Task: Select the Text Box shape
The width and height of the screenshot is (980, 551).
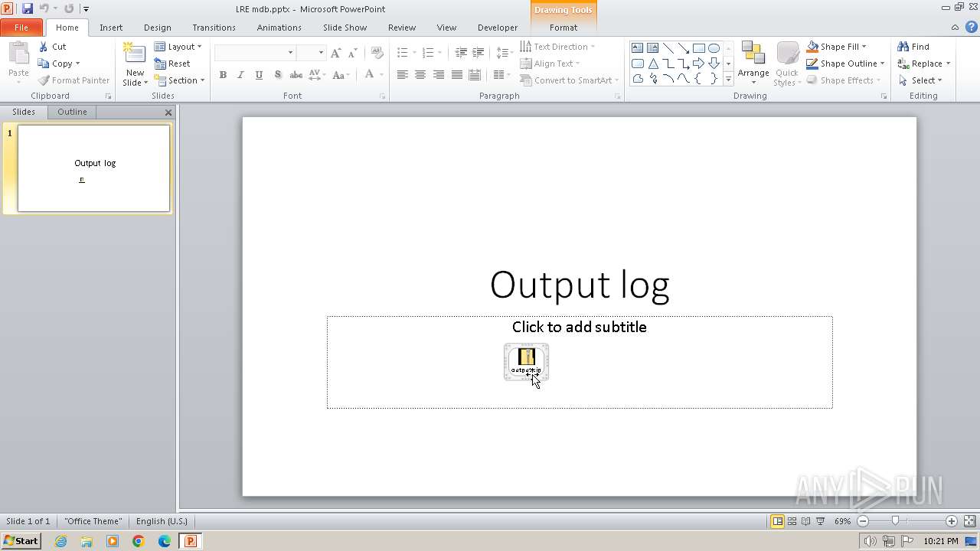Action: [637, 48]
